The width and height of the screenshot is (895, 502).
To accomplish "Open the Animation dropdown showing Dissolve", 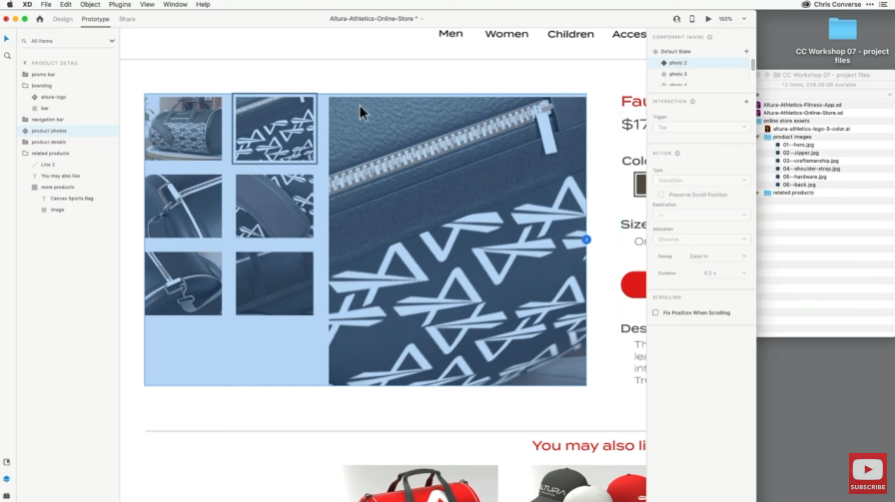I will (700, 239).
